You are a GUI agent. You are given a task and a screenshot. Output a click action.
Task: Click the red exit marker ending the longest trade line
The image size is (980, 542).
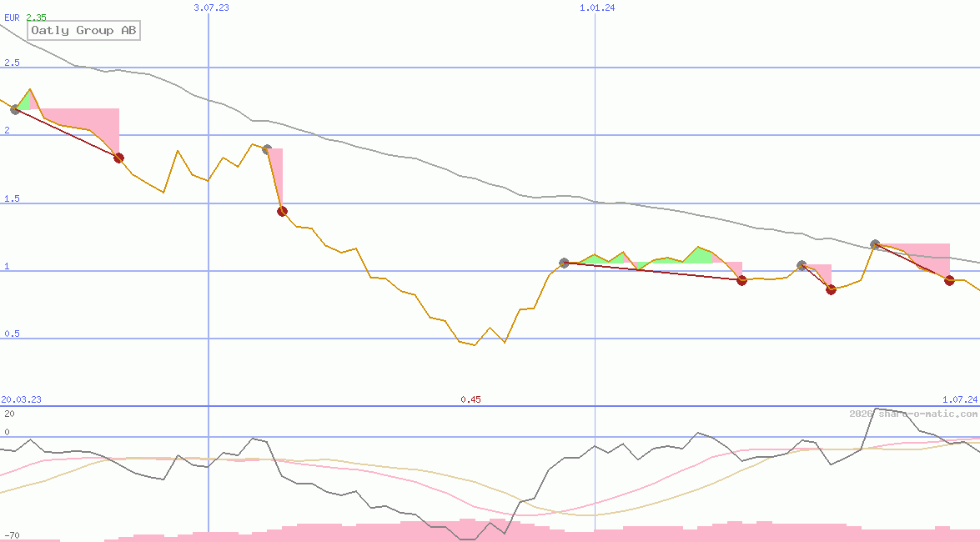point(741,280)
